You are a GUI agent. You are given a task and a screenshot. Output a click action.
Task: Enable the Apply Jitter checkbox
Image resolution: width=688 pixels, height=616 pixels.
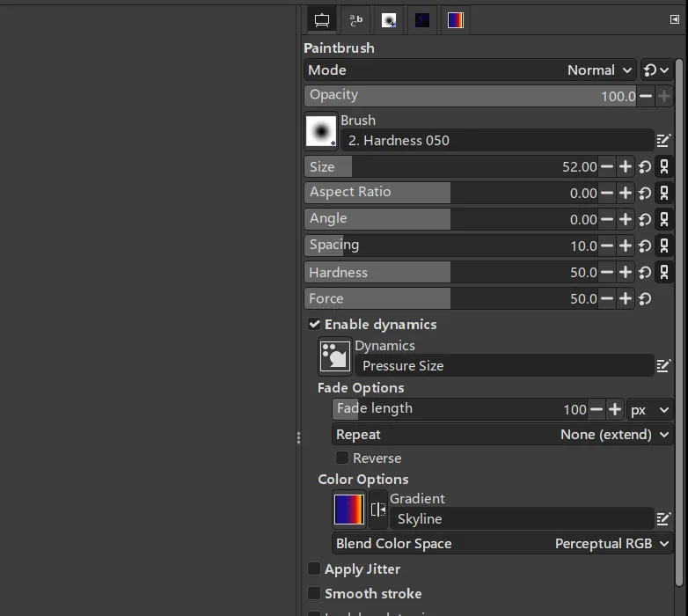[x=314, y=568]
